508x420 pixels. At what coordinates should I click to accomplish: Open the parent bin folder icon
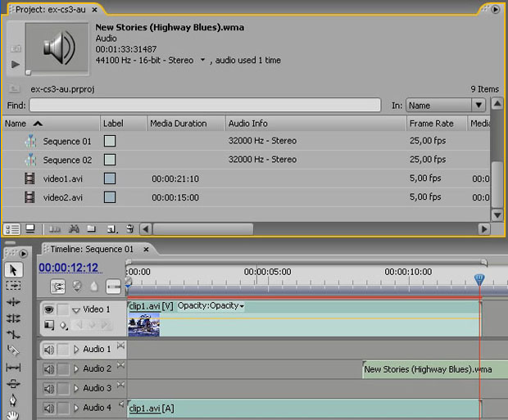[x=14, y=88]
